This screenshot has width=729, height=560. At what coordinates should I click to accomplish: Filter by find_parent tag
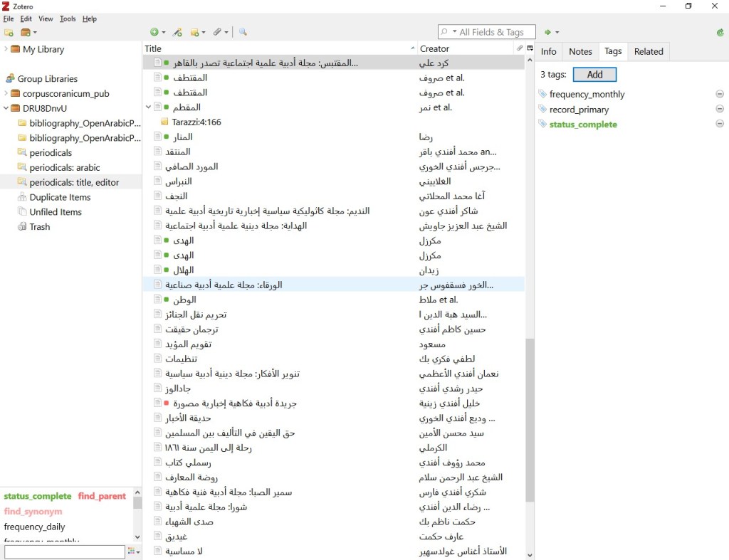(x=102, y=496)
